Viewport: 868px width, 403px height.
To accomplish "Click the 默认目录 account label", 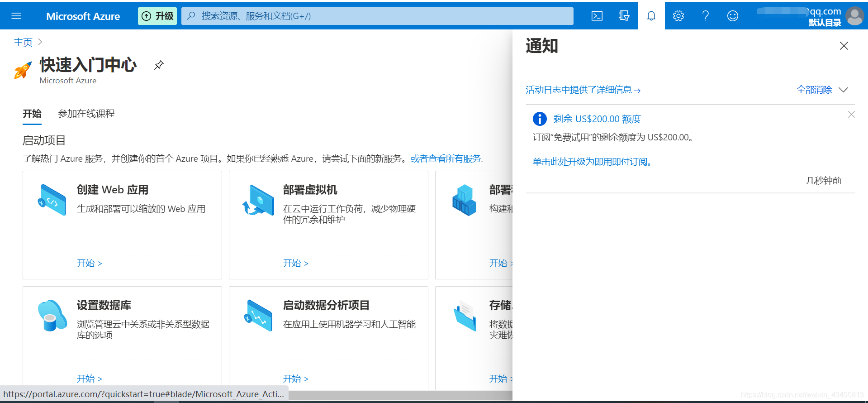I will pos(825,23).
